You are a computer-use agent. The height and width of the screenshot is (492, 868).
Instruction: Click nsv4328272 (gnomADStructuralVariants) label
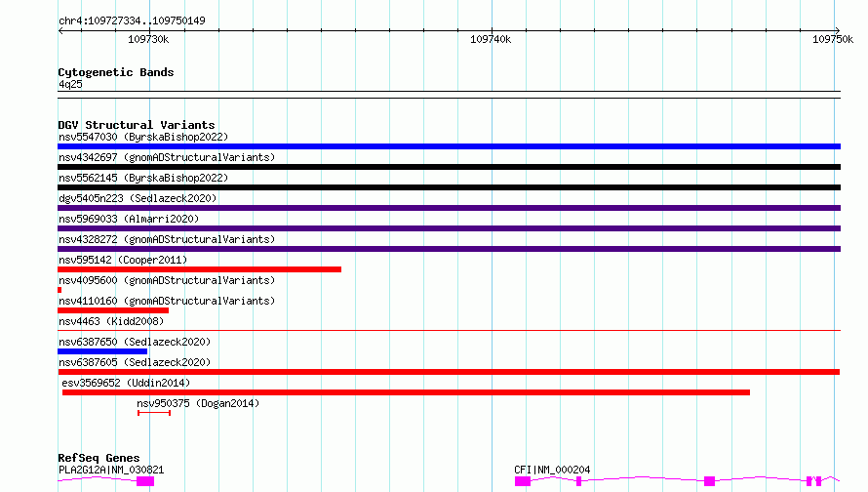[167, 239]
